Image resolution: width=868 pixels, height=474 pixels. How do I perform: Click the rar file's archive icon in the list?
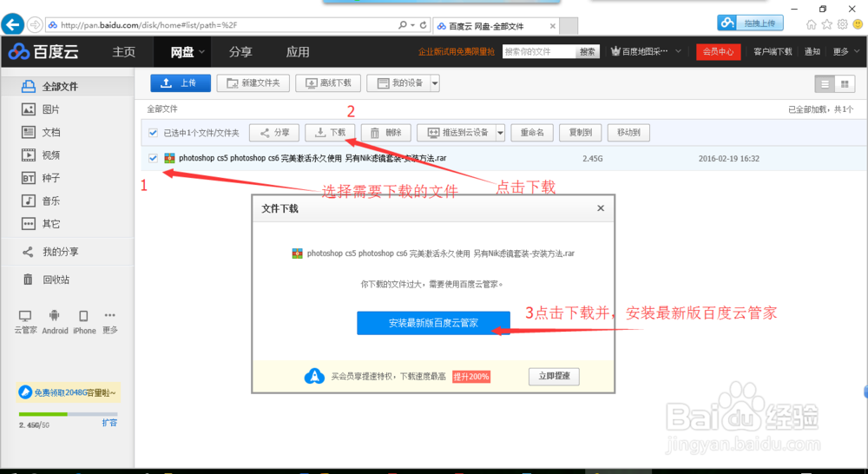point(169,158)
